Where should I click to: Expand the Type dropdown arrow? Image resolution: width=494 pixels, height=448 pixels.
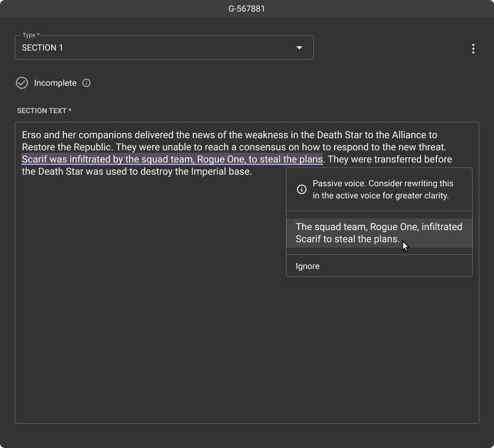pyautogui.click(x=299, y=47)
